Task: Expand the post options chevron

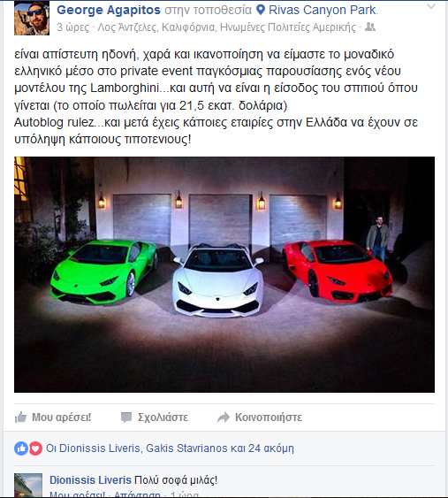Action: 431,6
